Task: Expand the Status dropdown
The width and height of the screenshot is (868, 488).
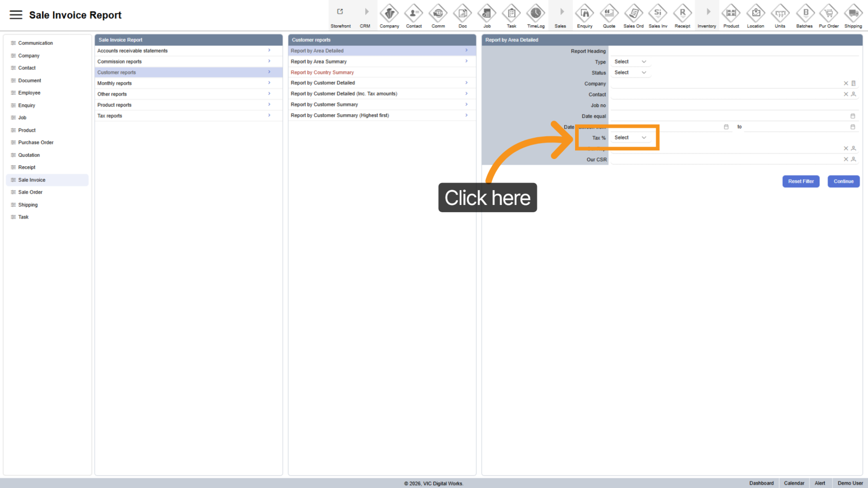Action: [630, 73]
